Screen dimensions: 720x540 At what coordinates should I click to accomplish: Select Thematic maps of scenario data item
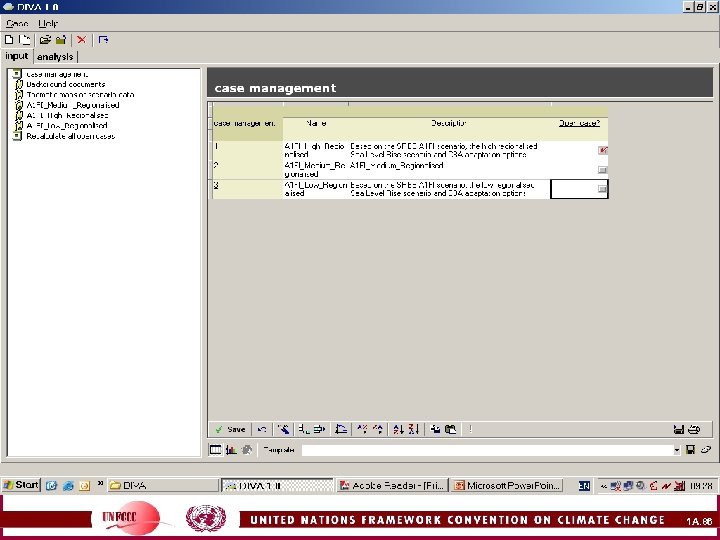(x=80, y=95)
